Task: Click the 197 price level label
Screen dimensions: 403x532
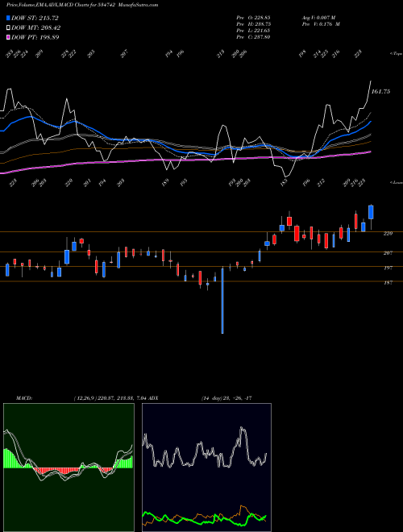Action: (x=388, y=268)
